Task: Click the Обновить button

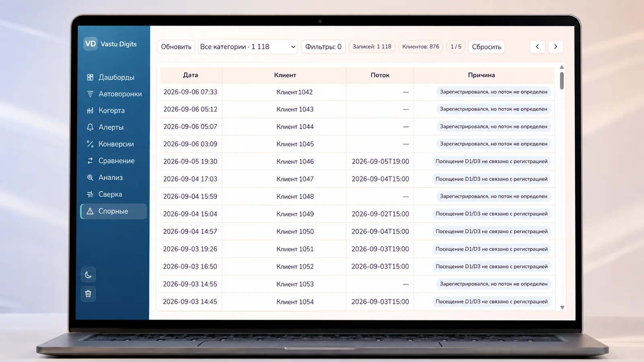Action: point(176,47)
